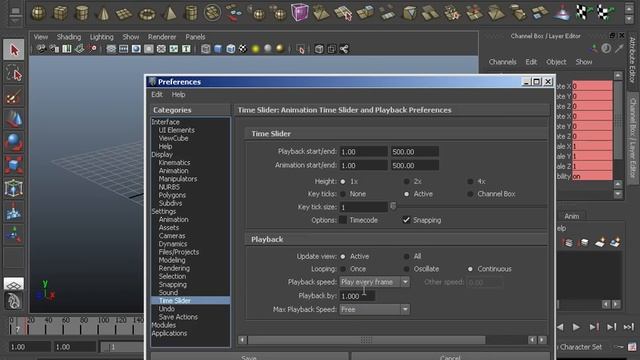Click the checkered flag shelf icon
The image size is (640, 360).
(584, 12)
